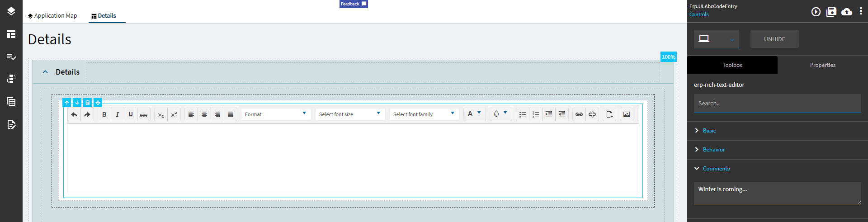Open the three-dot more options menu

tap(861, 11)
